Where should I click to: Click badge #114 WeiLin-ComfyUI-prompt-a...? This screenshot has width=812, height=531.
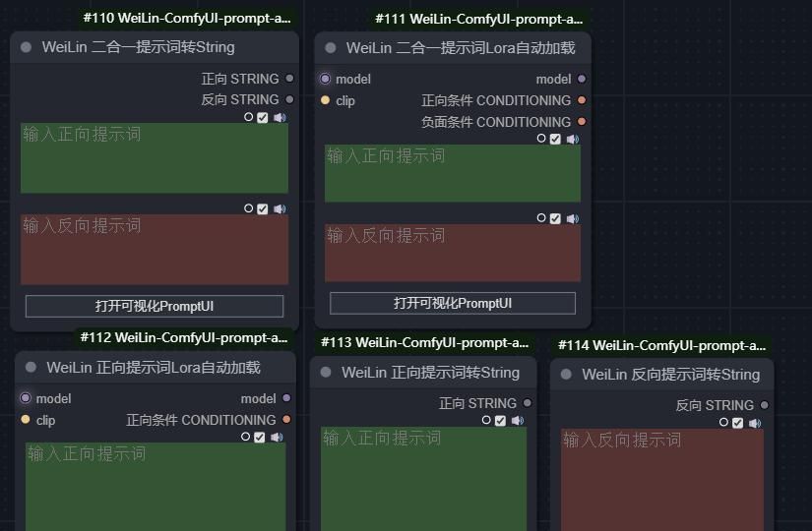(661, 345)
